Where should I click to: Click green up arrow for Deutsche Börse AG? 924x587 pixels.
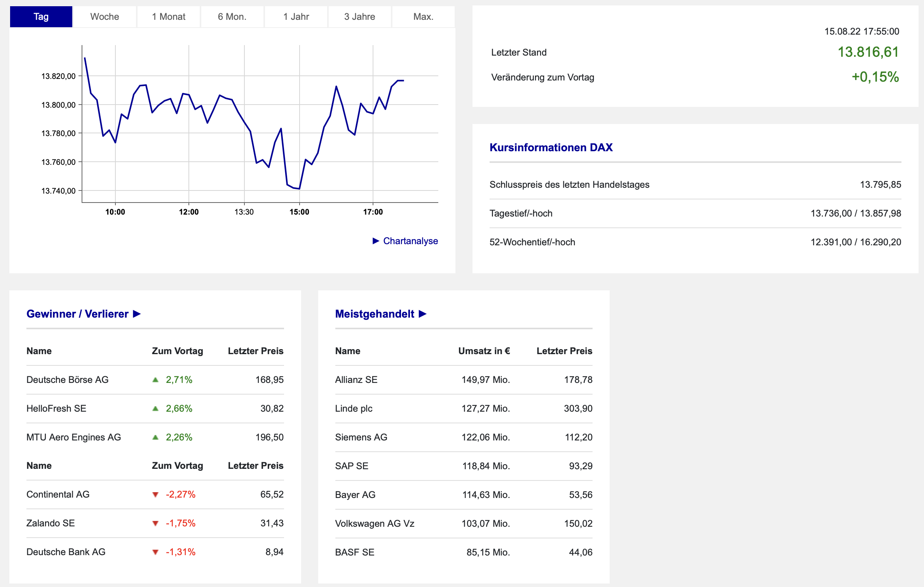tap(155, 380)
